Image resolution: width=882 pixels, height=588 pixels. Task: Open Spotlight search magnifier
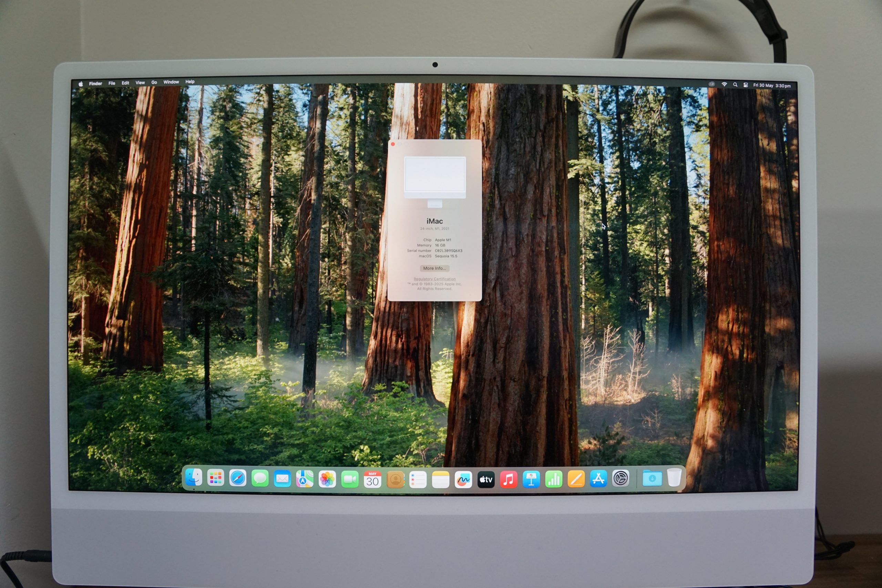pos(735,85)
